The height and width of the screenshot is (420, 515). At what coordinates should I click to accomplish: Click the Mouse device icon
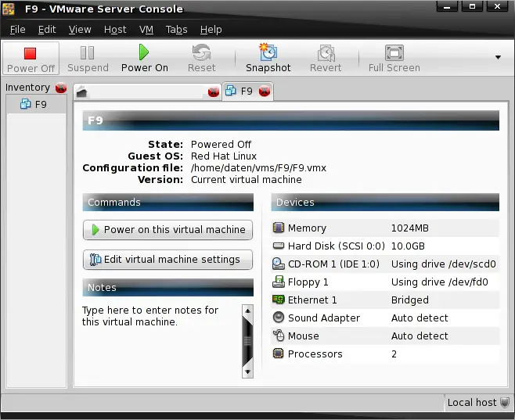point(279,335)
